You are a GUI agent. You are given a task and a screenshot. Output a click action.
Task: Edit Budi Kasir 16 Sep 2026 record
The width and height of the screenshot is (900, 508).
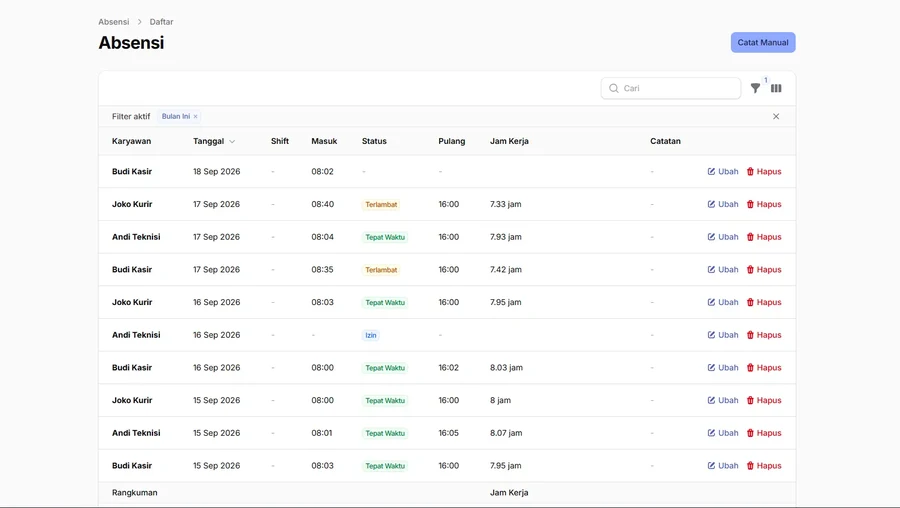[723, 368]
